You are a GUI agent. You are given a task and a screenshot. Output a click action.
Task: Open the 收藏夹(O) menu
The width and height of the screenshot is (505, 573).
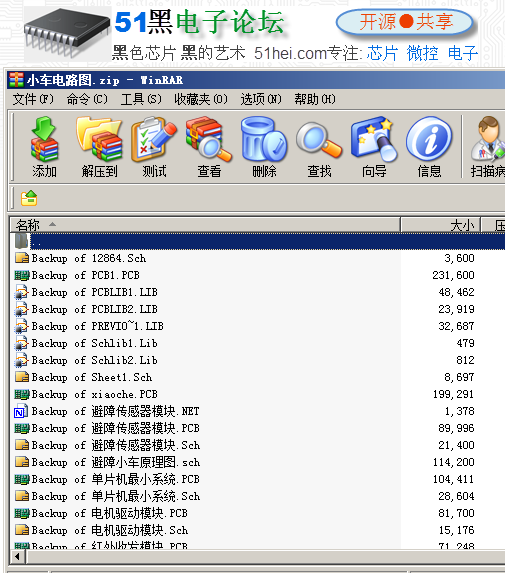(201, 99)
